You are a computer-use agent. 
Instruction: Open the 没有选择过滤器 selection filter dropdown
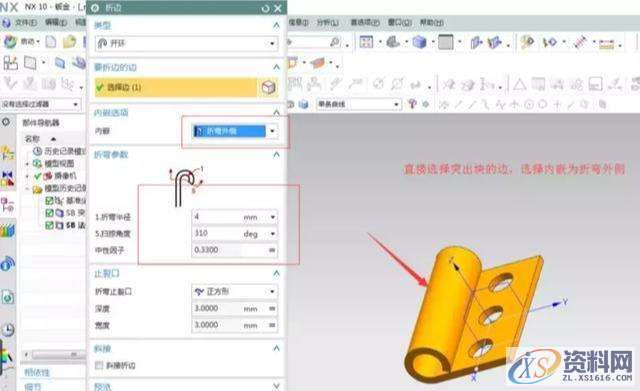click(40, 104)
